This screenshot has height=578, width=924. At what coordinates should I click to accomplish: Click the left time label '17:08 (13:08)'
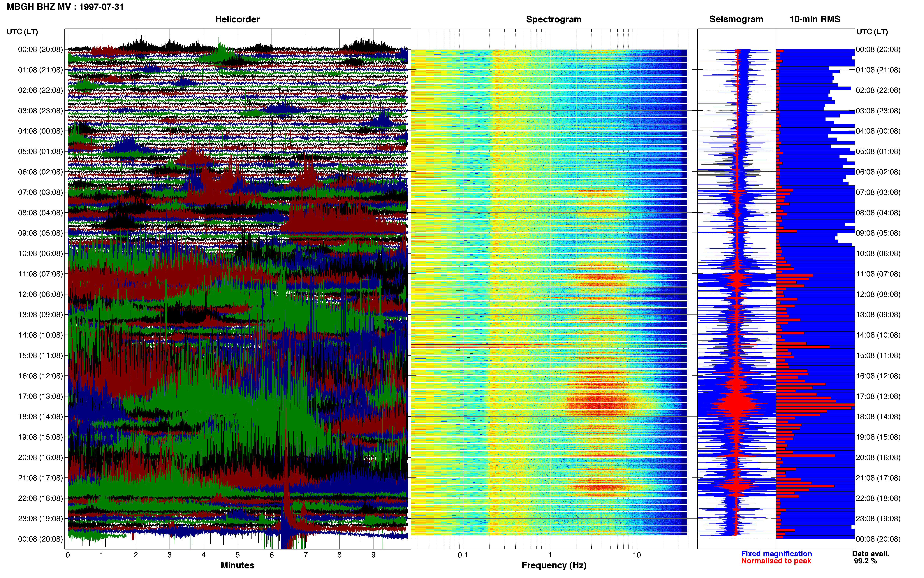tap(41, 396)
